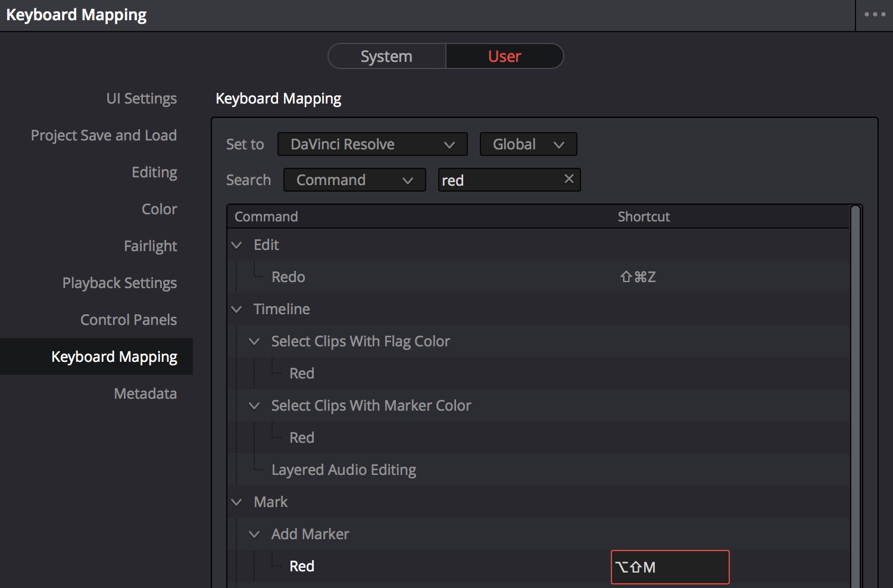Click the chevron on the Command search filter
The image size is (893, 588).
(408, 180)
